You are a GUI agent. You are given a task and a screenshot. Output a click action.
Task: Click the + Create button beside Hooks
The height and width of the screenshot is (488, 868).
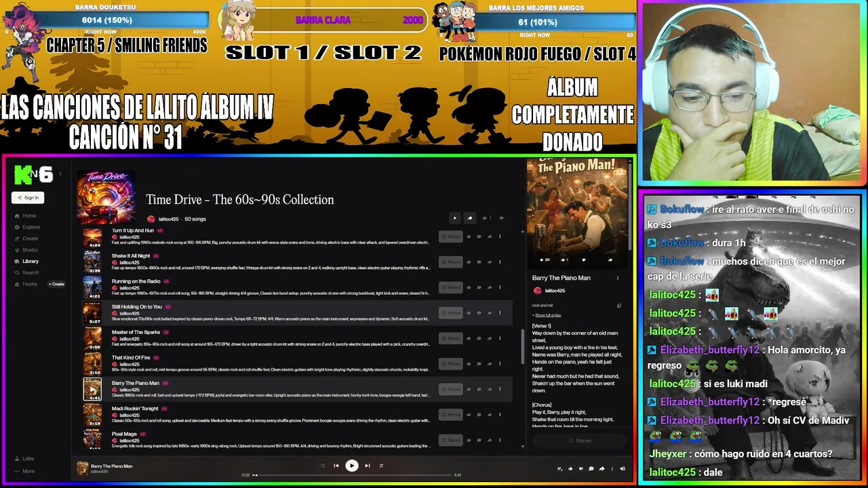tap(56, 284)
